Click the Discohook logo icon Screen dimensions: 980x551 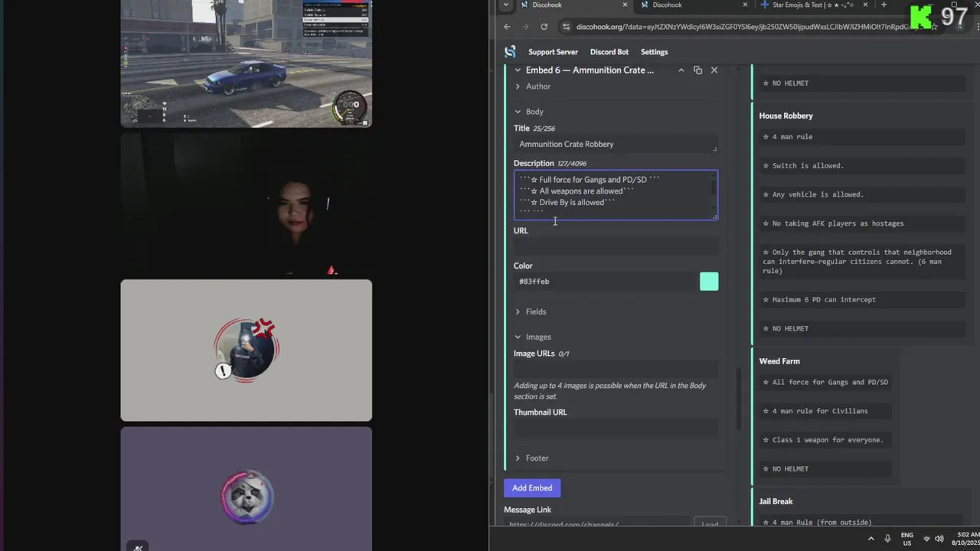coord(510,52)
